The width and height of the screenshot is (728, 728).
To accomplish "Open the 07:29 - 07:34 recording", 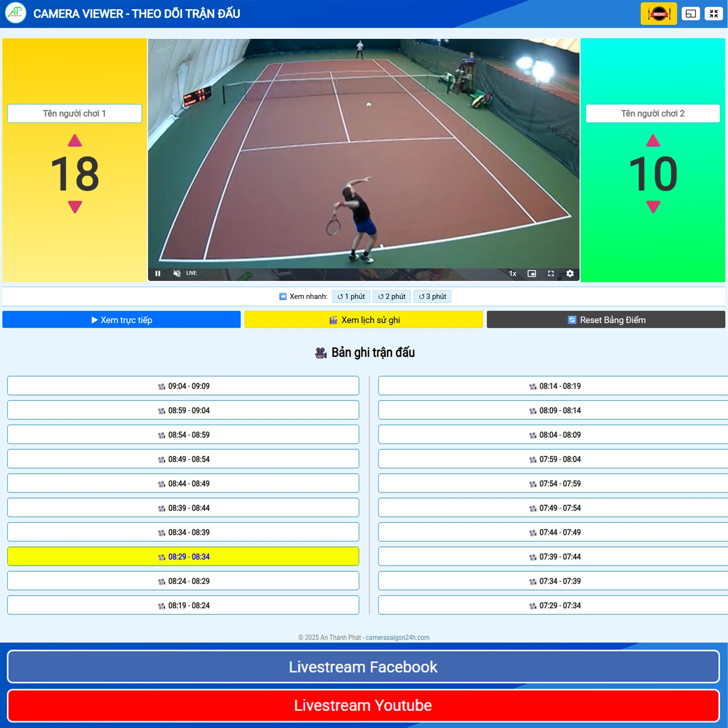I will point(553,605).
